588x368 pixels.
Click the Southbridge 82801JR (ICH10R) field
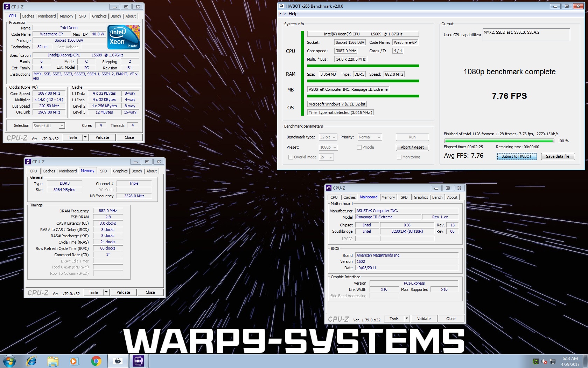coord(407,231)
